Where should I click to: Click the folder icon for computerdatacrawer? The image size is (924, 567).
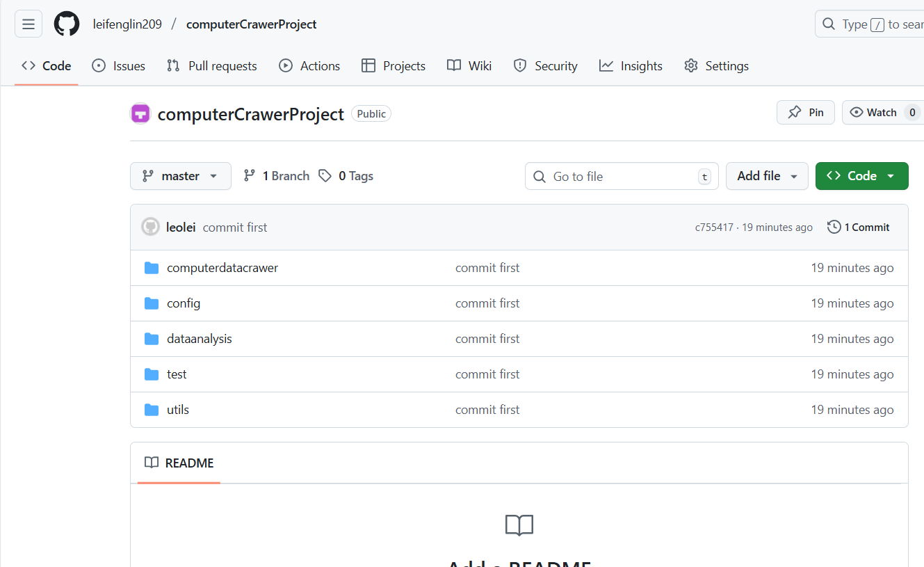pyautogui.click(x=152, y=268)
